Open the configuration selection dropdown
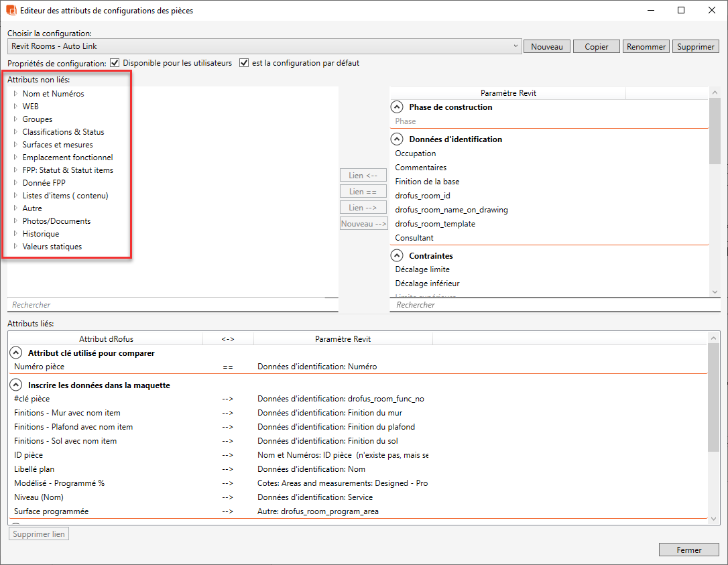This screenshot has height=565, width=728. 515,46
